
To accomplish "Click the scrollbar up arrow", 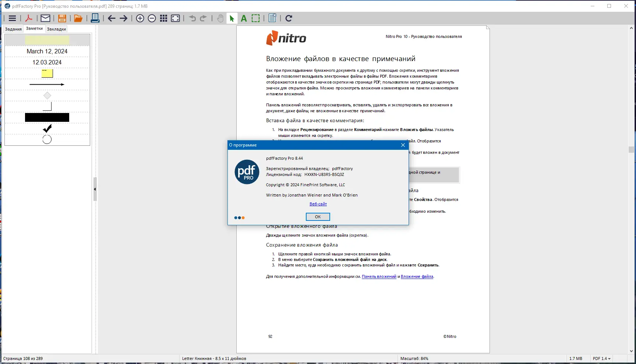I will point(631,28).
